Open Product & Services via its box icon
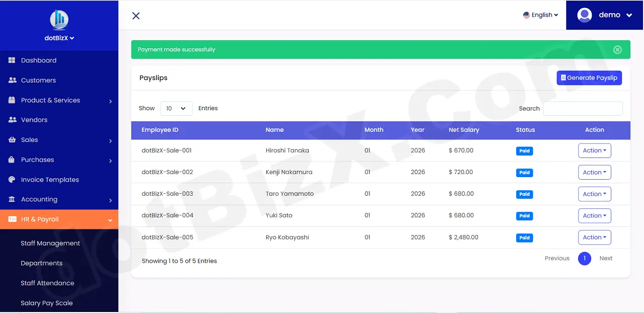The height and width of the screenshot is (313, 644). pyautogui.click(x=11, y=100)
